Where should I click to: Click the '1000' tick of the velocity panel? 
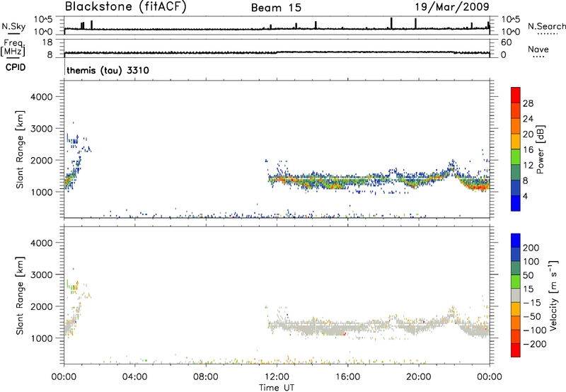pos(41,338)
